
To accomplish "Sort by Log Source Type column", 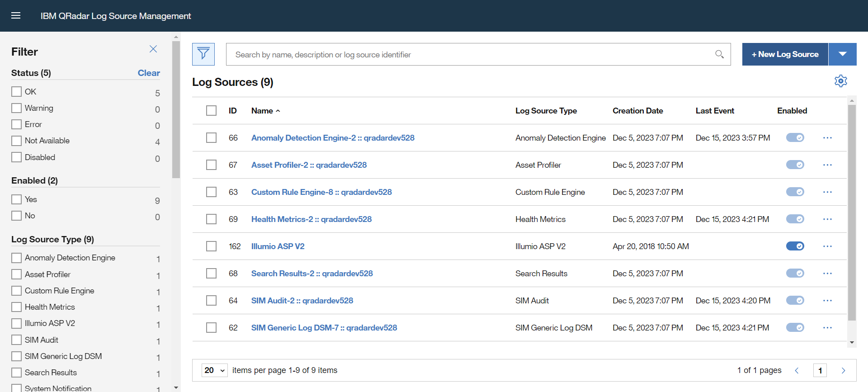I will (546, 111).
